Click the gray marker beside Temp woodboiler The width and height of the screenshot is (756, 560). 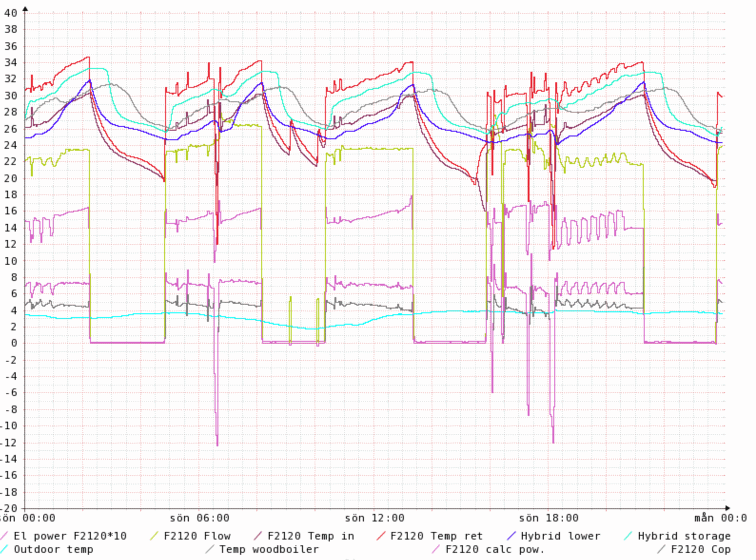(x=210, y=550)
